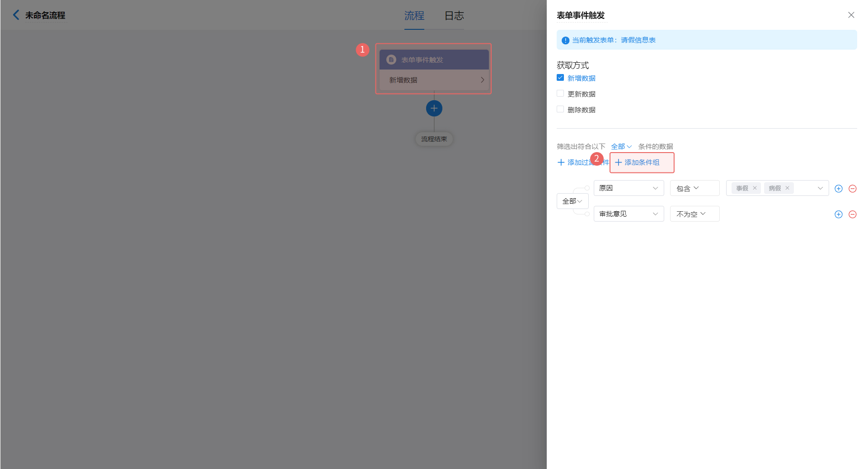This screenshot has height=469, width=868.
Task: Close the 表单事件触发 panel
Action: tap(851, 15)
